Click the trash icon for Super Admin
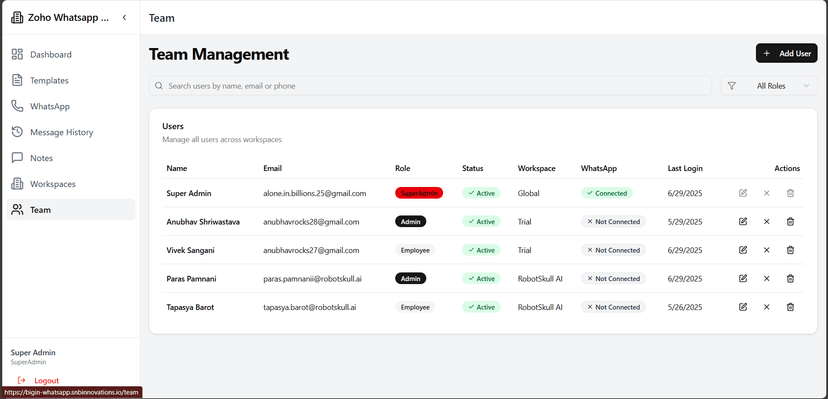The width and height of the screenshot is (828, 399). (x=791, y=193)
